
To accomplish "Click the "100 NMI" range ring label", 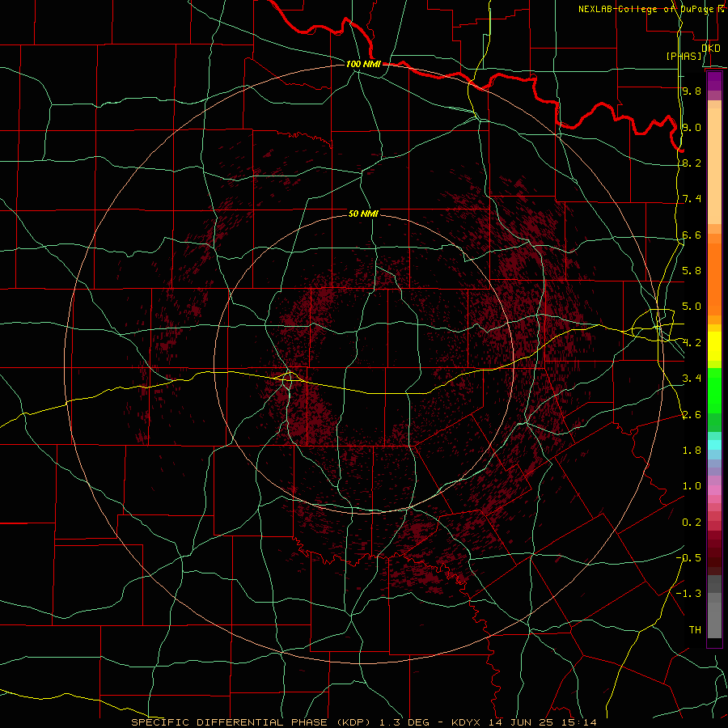I will tap(363, 64).
